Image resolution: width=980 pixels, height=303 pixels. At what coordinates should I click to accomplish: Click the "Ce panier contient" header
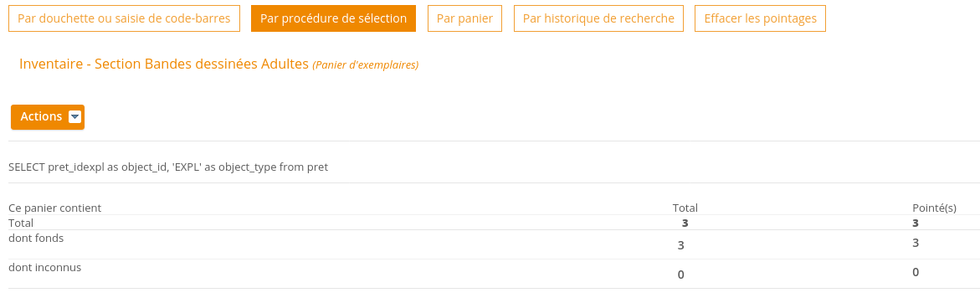point(55,208)
